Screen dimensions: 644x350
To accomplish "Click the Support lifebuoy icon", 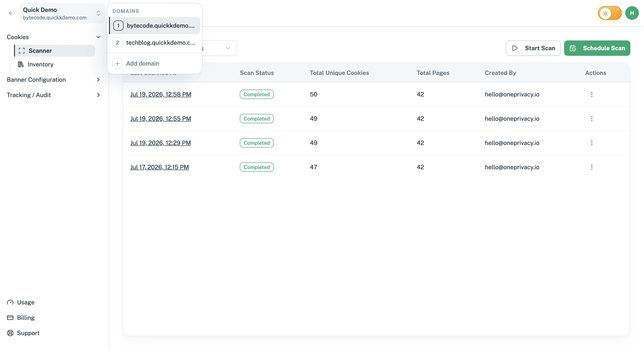I will [10, 333].
